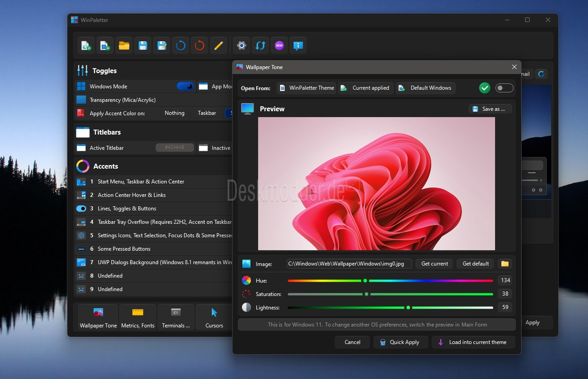Click the Hue value box 134

[x=505, y=280]
